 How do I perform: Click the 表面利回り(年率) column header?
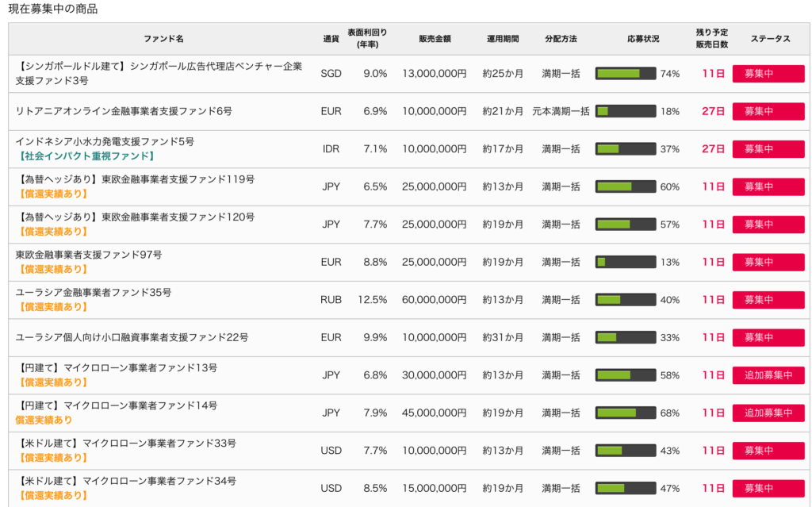367,38
